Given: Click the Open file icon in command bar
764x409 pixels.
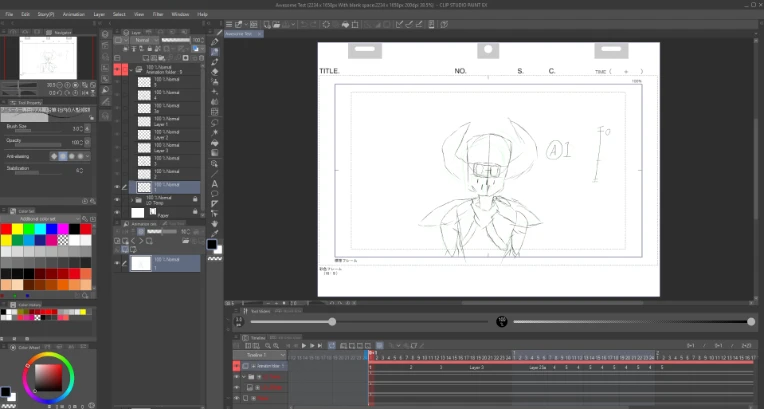Looking at the screenshot, I should [x=276, y=24].
